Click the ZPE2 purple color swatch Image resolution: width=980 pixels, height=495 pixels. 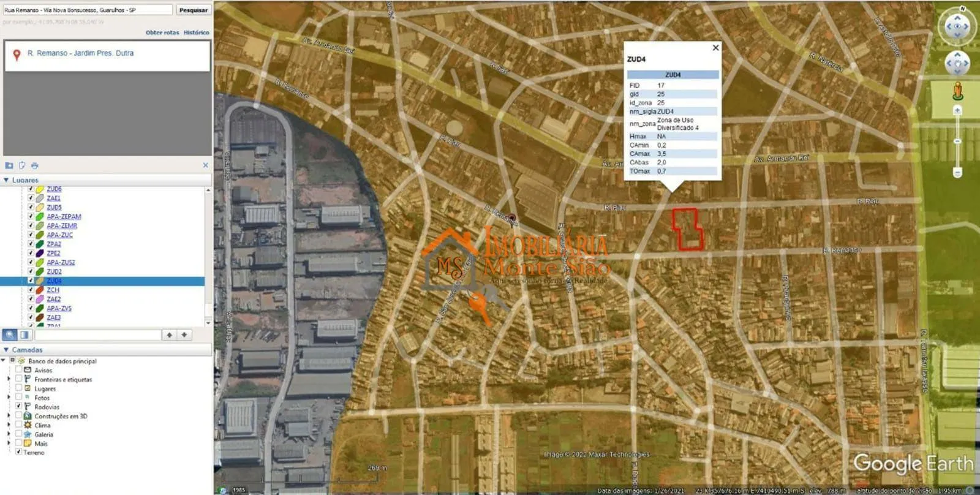40,253
